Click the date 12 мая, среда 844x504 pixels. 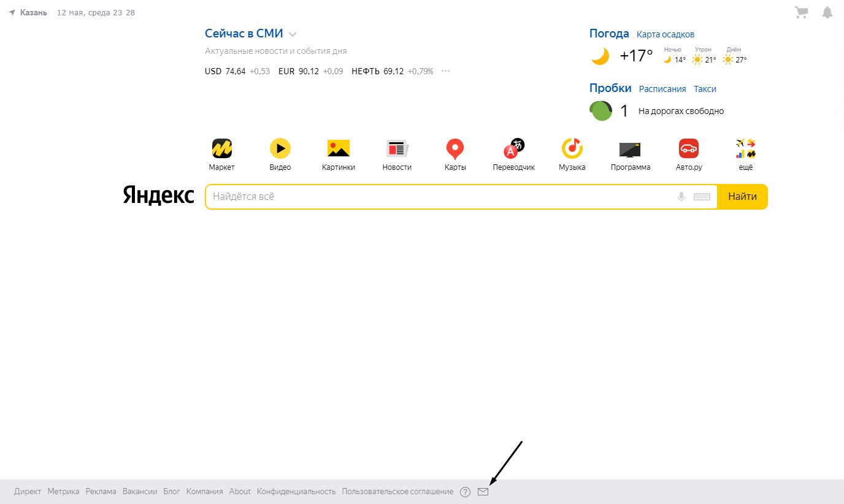coord(84,12)
